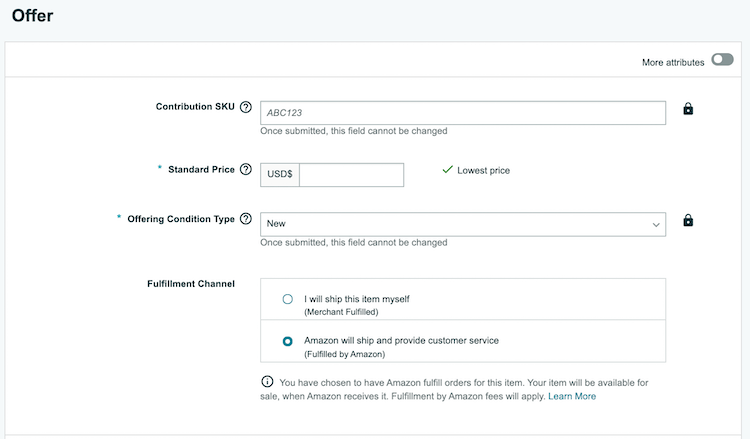
Task: Select the Amazon will ship radio button
Action: point(288,341)
